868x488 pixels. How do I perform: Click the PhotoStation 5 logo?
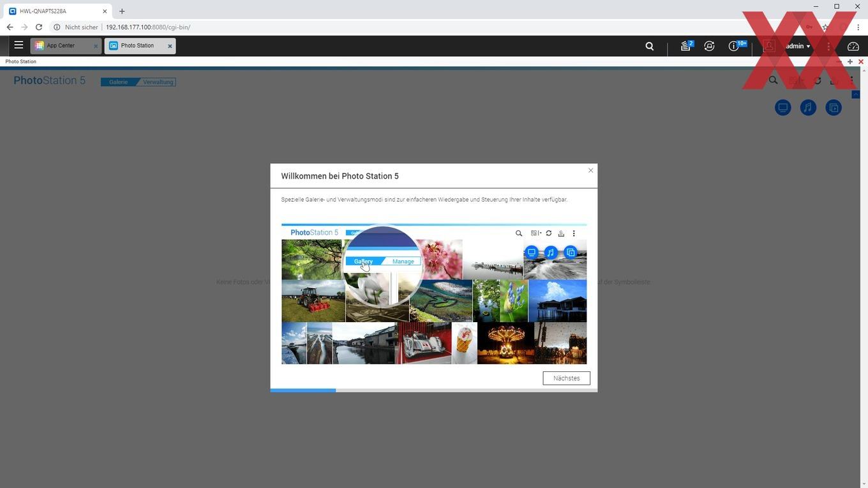[x=49, y=80]
